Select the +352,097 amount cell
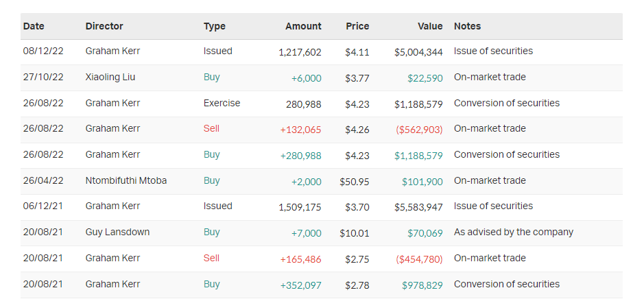644x299 pixels. click(300, 285)
